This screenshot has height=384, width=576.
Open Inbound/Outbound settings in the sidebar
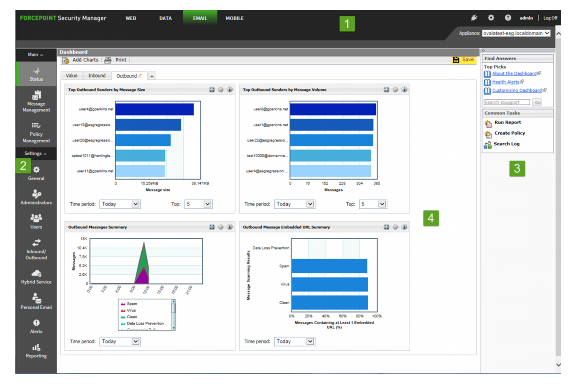coord(36,249)
